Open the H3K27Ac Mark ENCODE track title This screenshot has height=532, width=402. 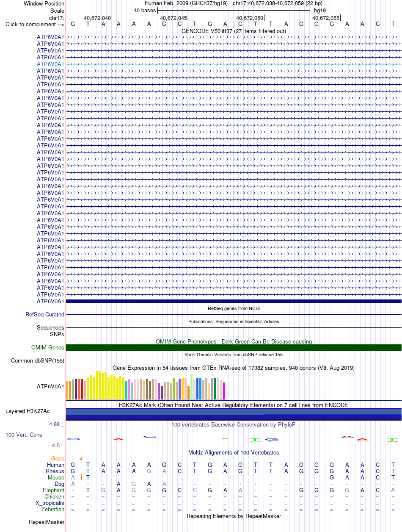click(x=234, y=405)
